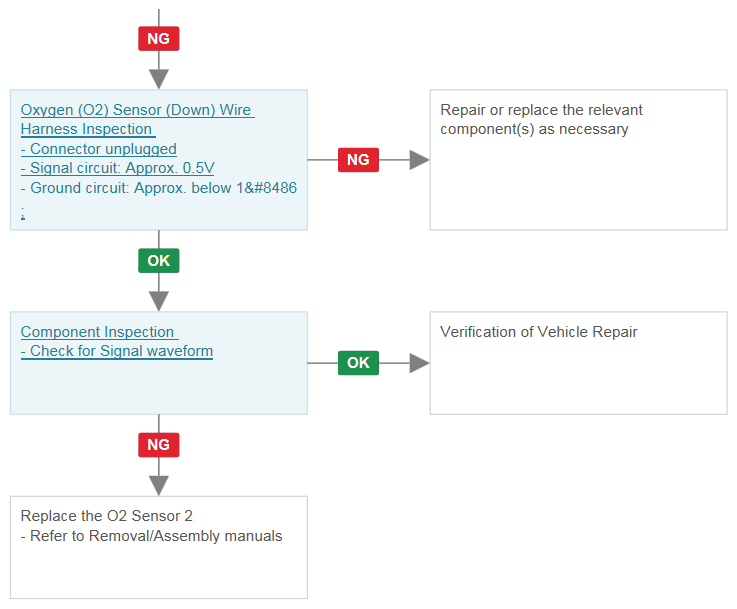The width and height of the screenshot is (737, 609).
Task: Click green OK badge beside Component Inspection
Action: pyautogui.click(x=358, y=363)
